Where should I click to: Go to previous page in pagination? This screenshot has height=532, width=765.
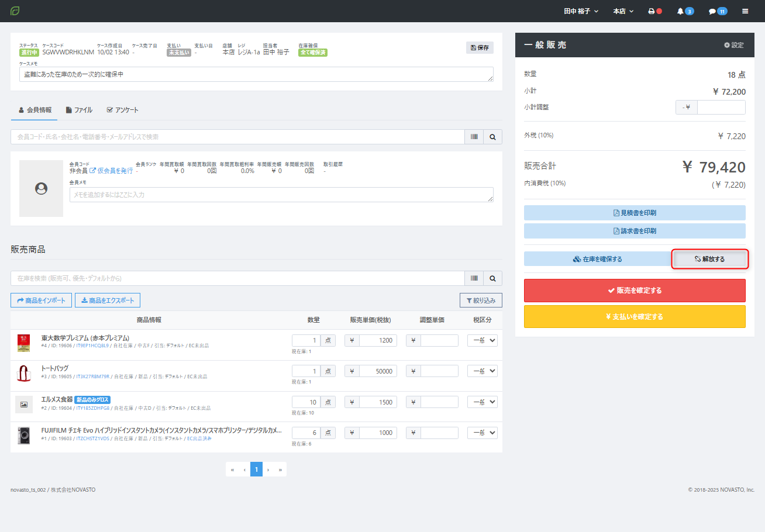[x=244, y=469]
